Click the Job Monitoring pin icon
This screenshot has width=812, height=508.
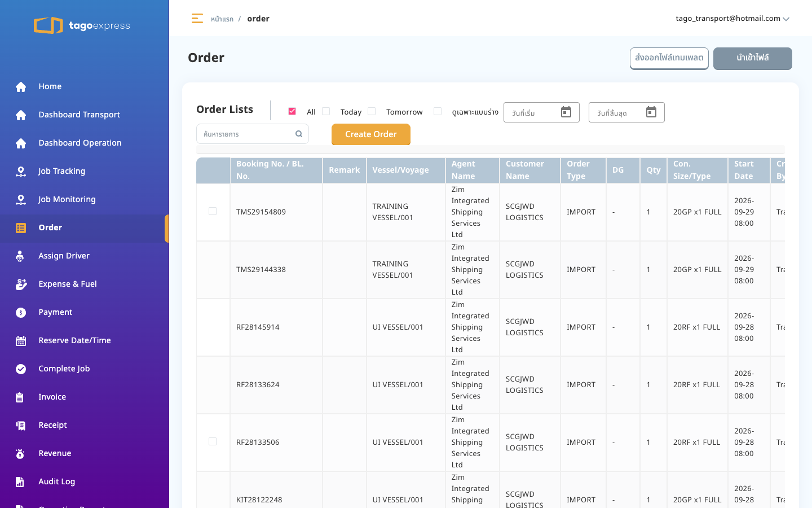[x=21, y=199]
